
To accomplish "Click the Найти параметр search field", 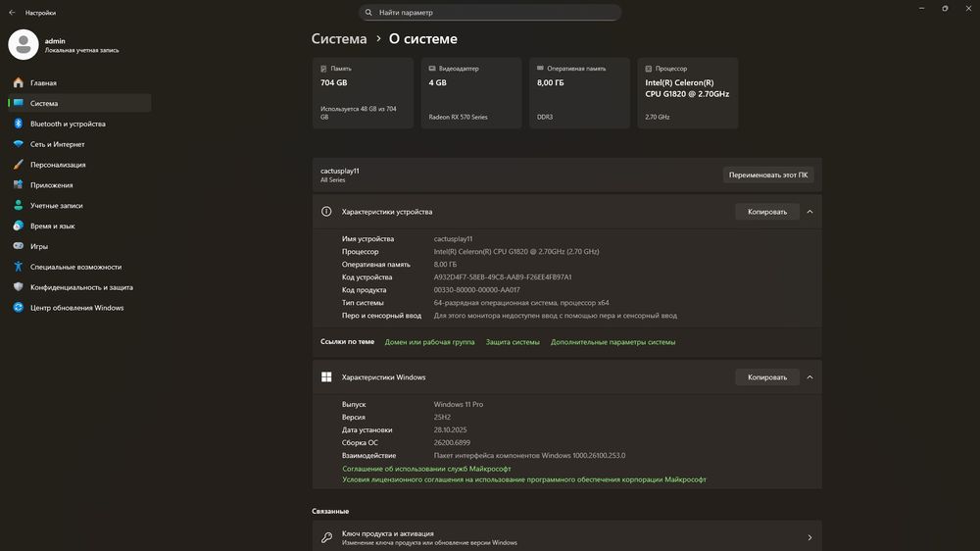I will tap(490, 13).
